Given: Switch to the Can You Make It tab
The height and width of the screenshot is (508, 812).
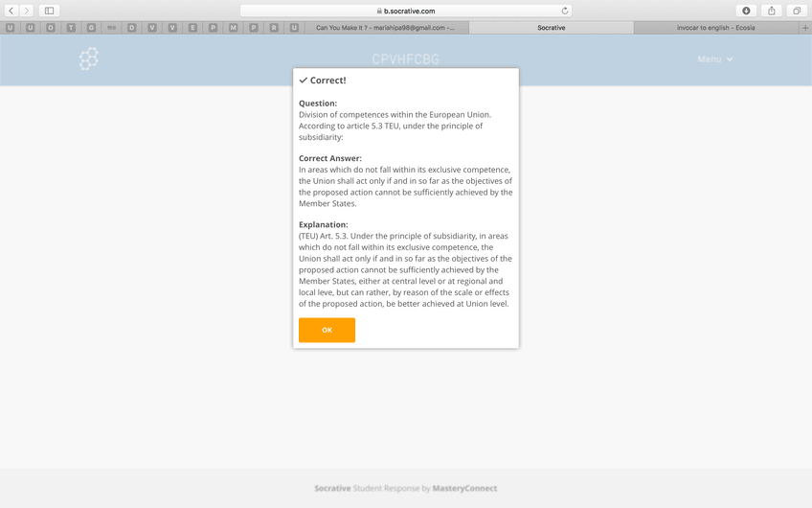Looking at the screenshot, I should (386, 28).
